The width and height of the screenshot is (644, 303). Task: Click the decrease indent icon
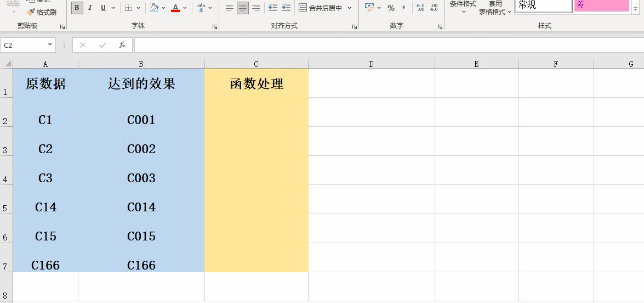(x=272, y=8)
